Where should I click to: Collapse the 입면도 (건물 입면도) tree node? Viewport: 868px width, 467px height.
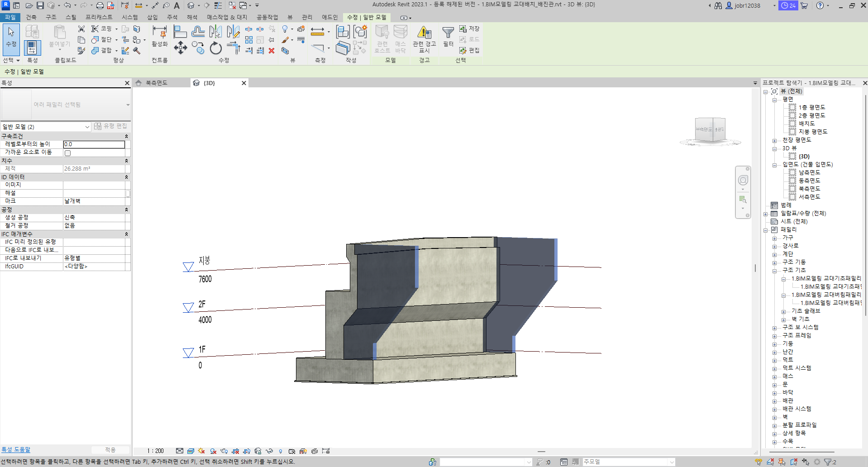[x=774, y=165]
